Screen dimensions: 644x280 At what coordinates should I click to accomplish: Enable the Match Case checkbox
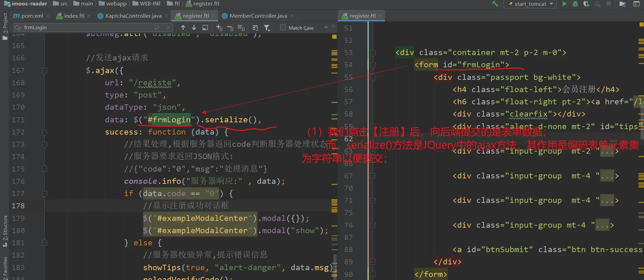point(283,28)
